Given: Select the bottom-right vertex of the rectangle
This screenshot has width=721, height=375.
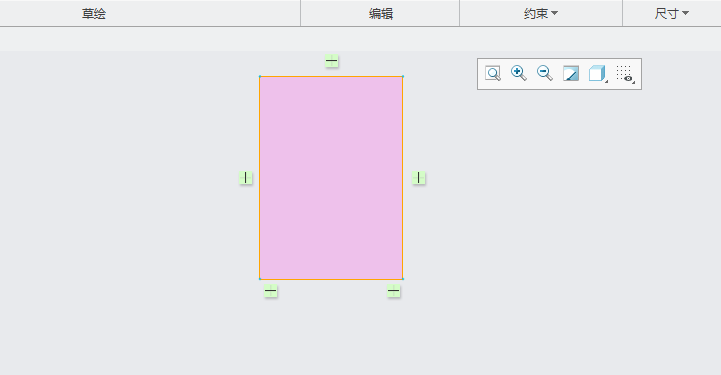Looking at the screenshot, I should 403,279.
